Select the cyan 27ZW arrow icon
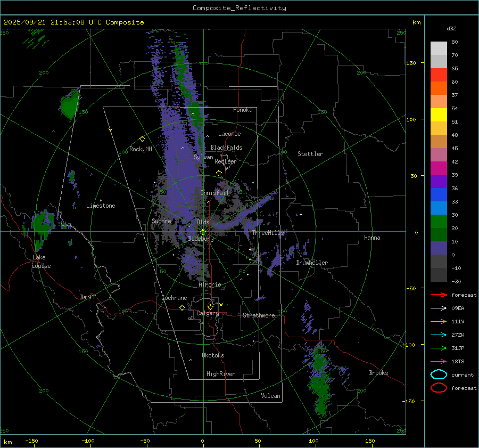The height and width of the screenshot is (448, 479). pyautogui.click(x=439, y=335)
